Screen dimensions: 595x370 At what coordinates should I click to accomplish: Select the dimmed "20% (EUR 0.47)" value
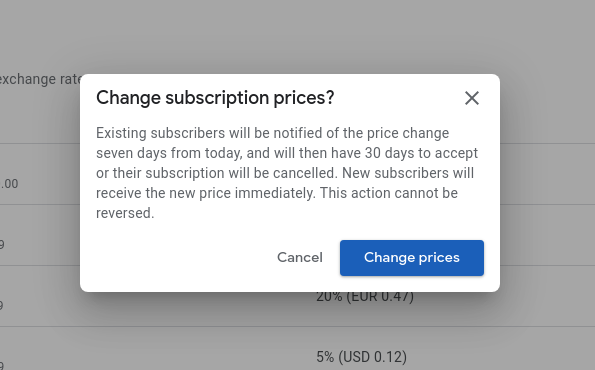[x=365, y=297]
